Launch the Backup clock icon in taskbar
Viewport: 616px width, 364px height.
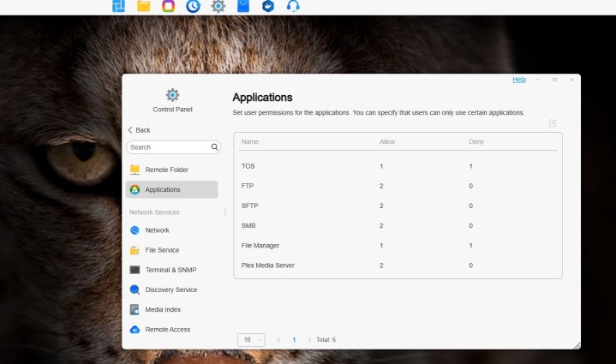193,7
